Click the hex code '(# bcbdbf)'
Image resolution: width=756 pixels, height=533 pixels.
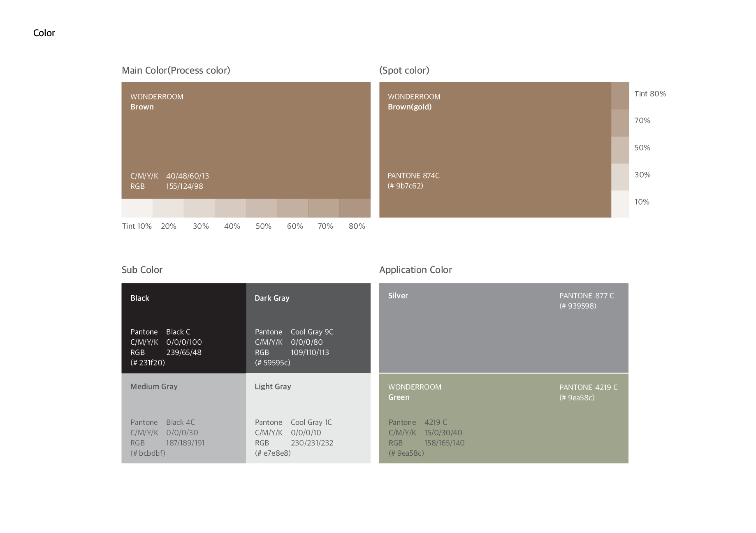[x=148, y=453]
